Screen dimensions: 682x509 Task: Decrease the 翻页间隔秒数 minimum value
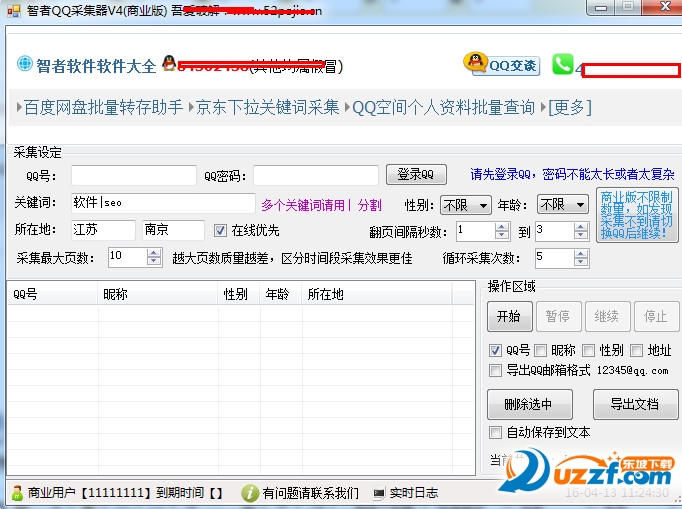tap(501, 235)
